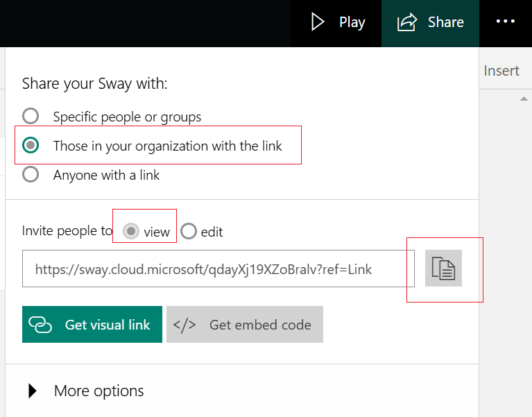Click the Play button in top bar

338,22
